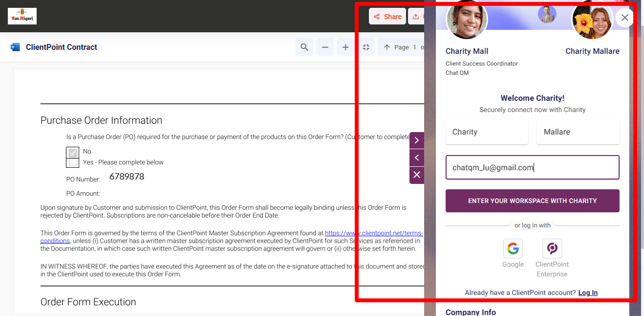
Task: Collapse with the purple left chevron
Action: (417, 158)
